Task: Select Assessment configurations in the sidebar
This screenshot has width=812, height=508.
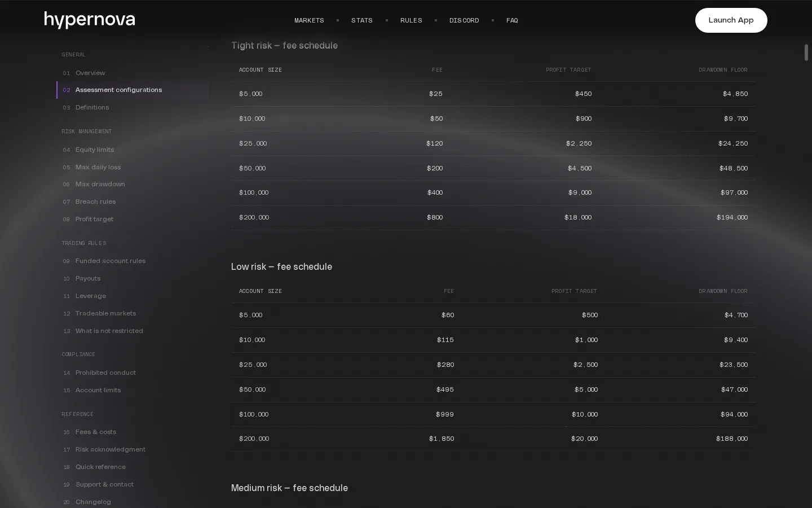Action: tap(133, 90)
